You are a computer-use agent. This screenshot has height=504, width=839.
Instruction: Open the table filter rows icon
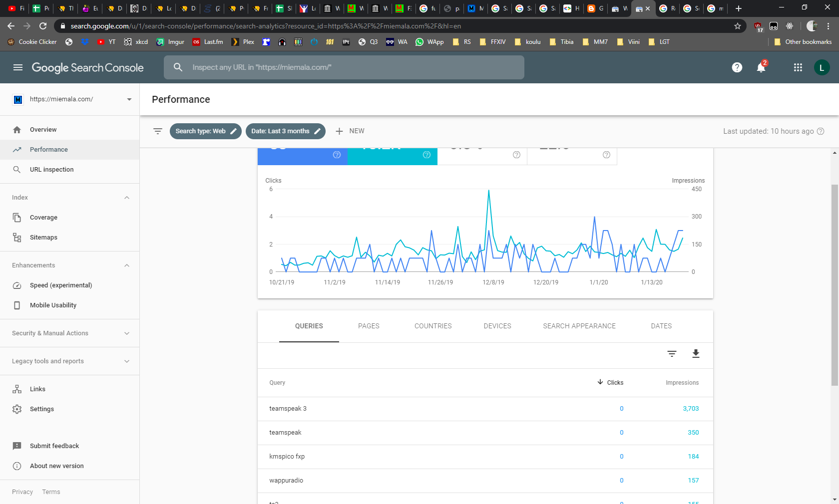[x=672, y=354]
